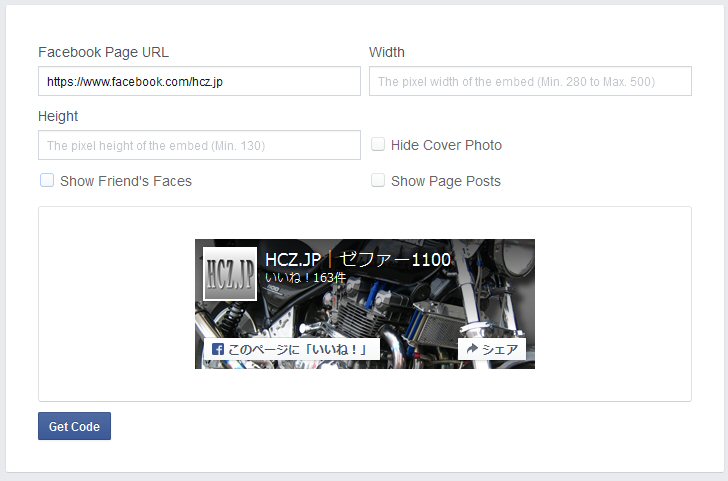
Task: Focus the Width input field
Action: 530,81
